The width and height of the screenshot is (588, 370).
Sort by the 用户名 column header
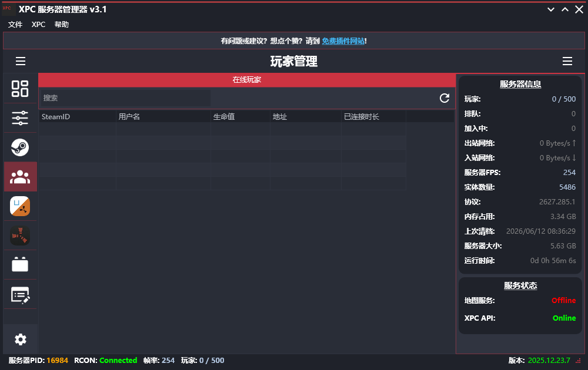[x=163, y=116]
